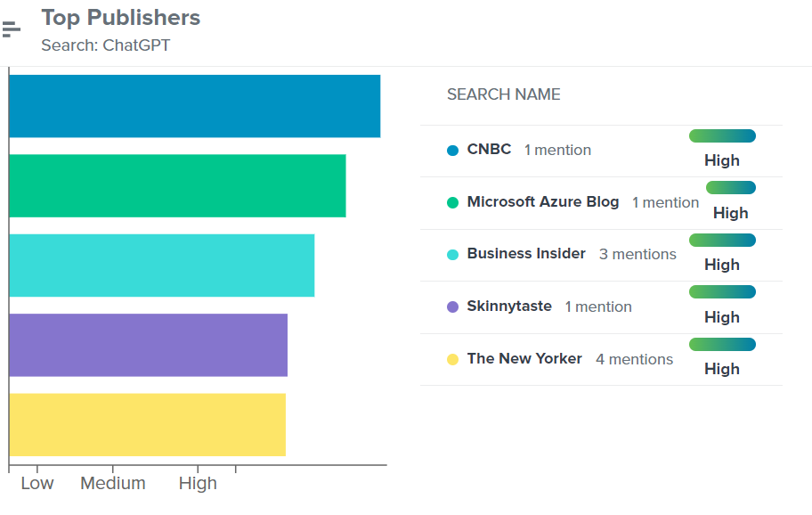Click the Top Publishers title
This screenshot has height=515, width=812.
coord(120,18)
